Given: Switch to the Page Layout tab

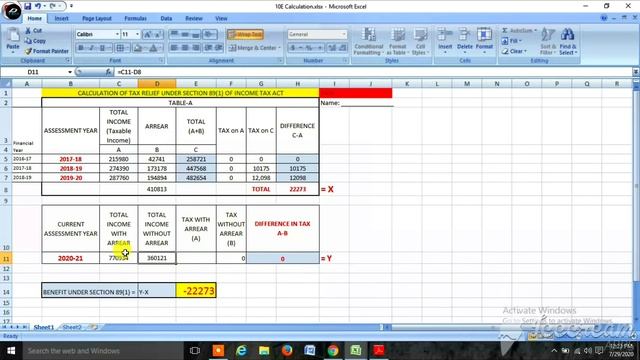Looking at the screenshot, I should point(97,18).
